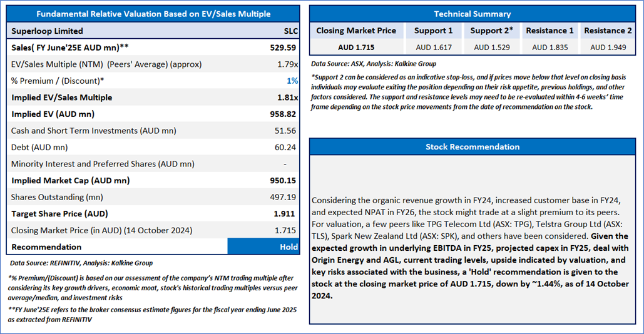This screenshot has width=644, height=334.
Task: Select the Minority Interest and Preferred Shares label
Action: click(103, 164)
